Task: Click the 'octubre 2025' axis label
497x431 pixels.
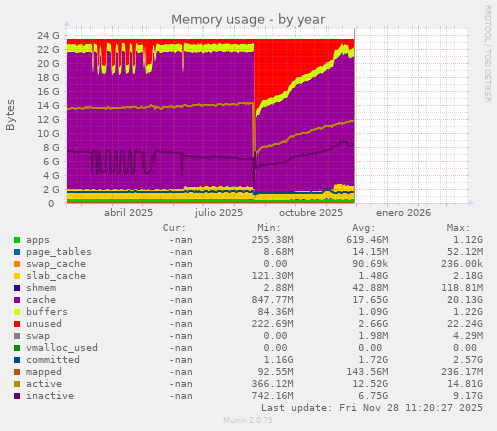Action: pyautogui.click(x=311, y=213)
